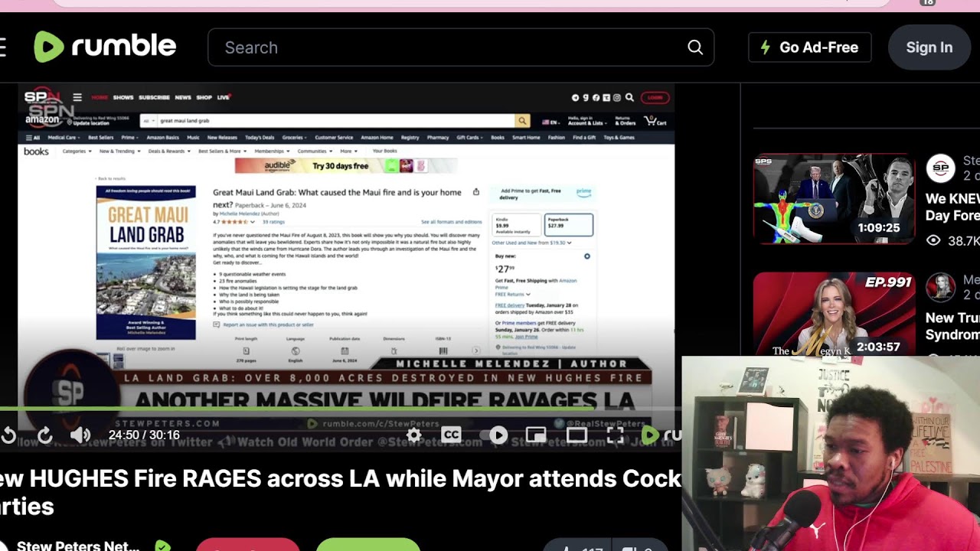Toggle closed captions CC
The width and height of the screenshot is (980, 551).
coord(451,435)
